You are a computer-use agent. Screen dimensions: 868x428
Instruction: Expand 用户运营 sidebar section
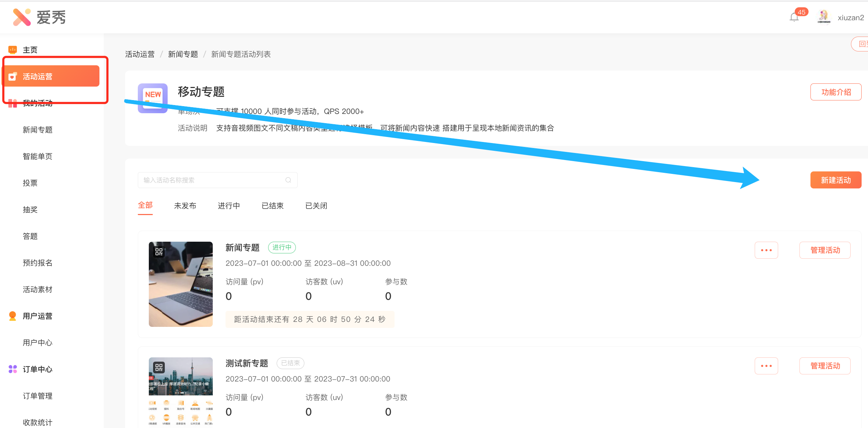pos(37,316)
